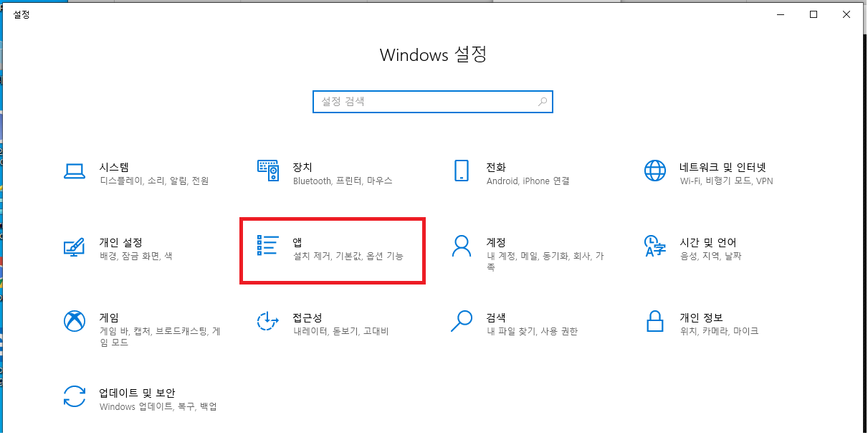
Task: Click the magnifier icon in search box
Action: coord(544,102)
